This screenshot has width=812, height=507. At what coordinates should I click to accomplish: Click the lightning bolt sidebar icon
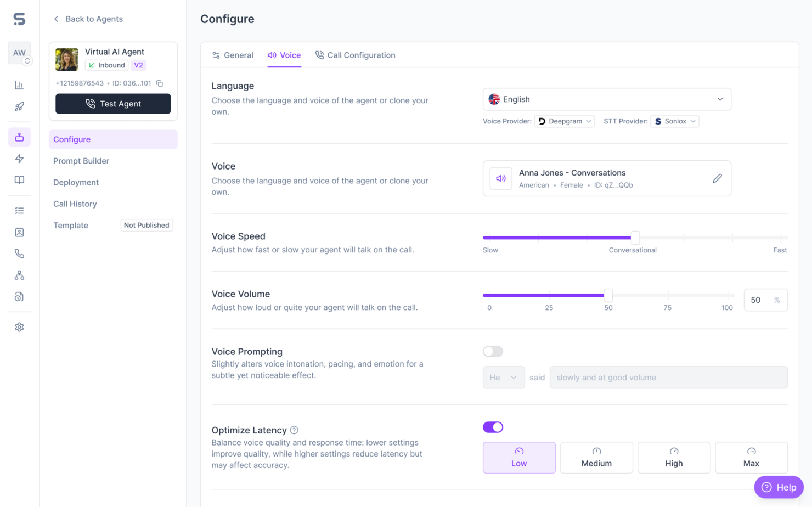19,158
